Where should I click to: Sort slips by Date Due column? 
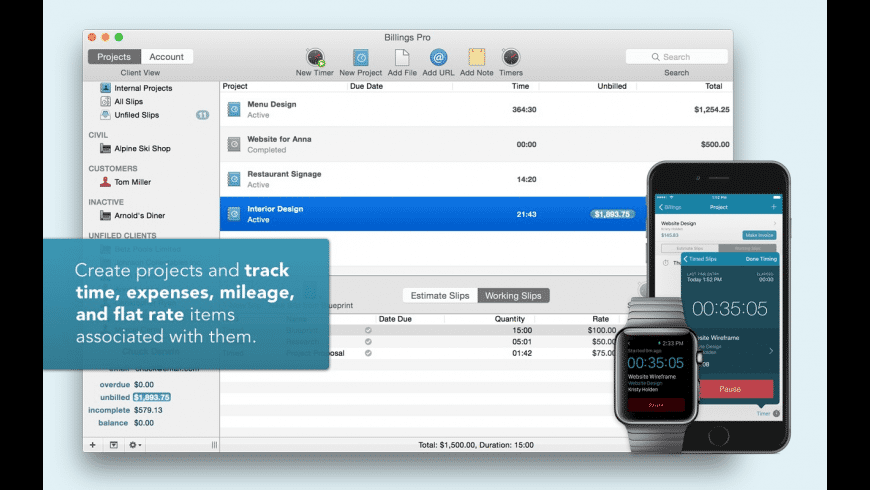click(395, 319)
